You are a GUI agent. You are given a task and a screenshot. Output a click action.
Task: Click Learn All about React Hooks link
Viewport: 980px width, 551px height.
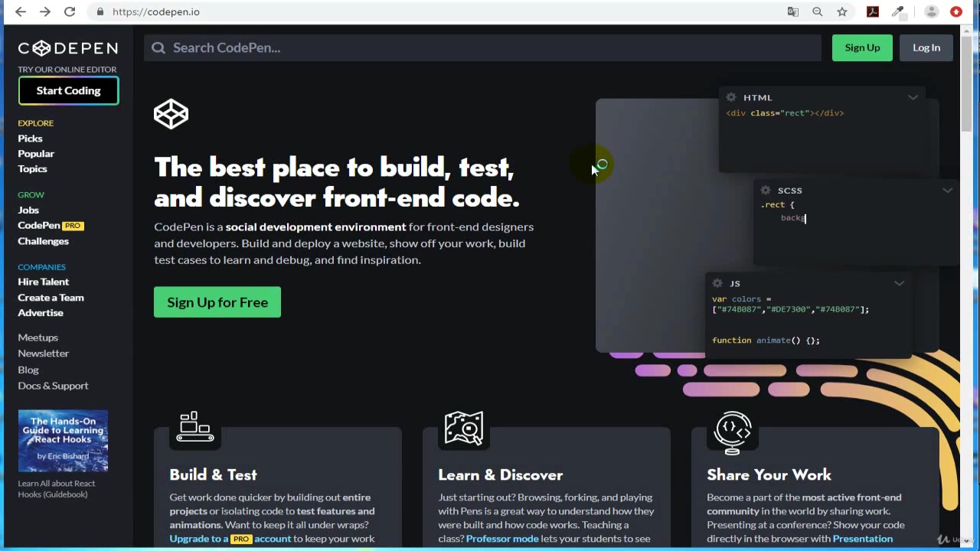[x=57, y=488]
